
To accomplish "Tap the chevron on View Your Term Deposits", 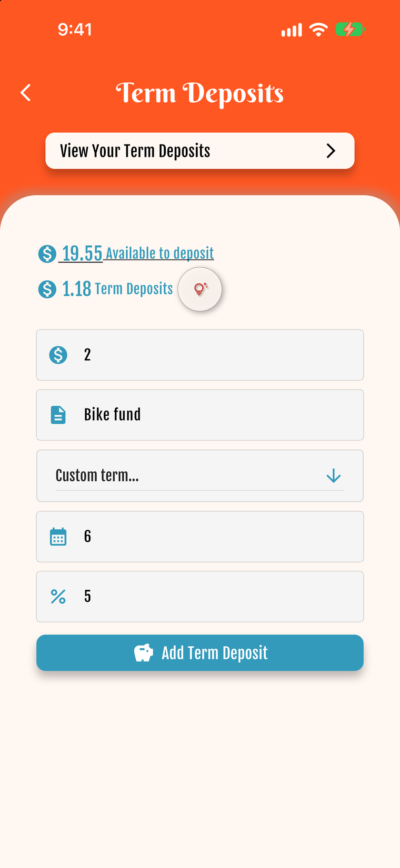I will tap(331, 151).
